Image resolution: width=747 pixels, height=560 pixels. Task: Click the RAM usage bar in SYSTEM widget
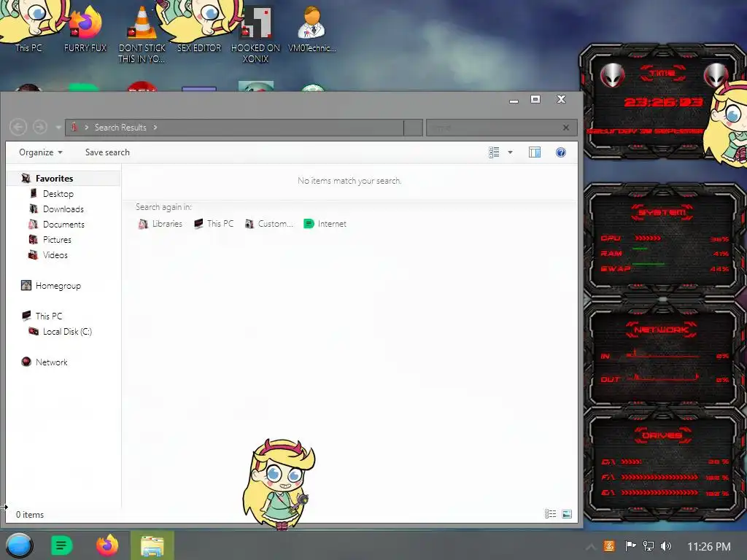640,249
